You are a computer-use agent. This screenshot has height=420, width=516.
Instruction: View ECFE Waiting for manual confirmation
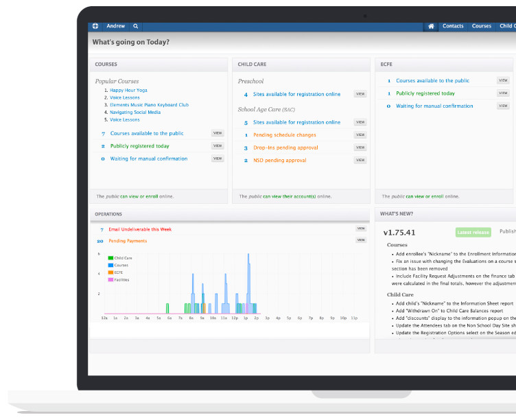(503, 106)
